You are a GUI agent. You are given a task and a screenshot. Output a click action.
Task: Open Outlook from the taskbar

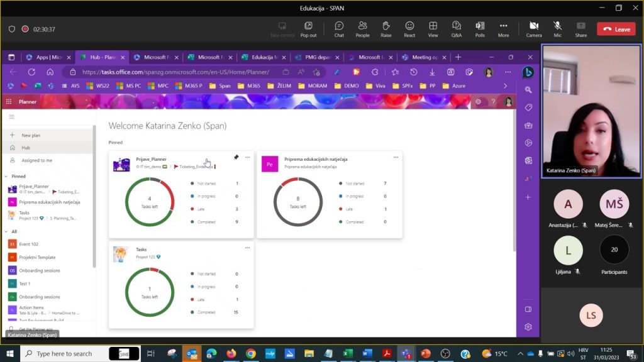(x=191, y=353)
